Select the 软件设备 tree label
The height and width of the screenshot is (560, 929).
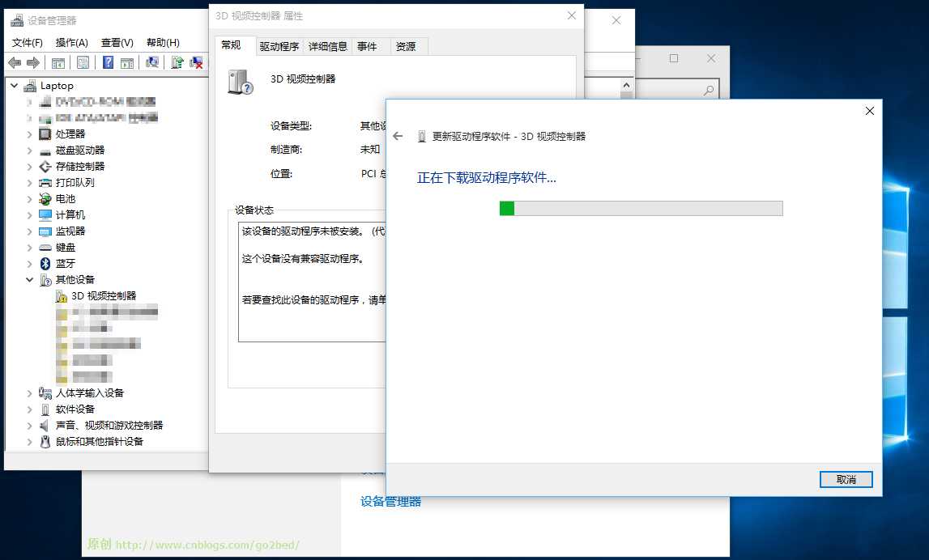(75, 409)
